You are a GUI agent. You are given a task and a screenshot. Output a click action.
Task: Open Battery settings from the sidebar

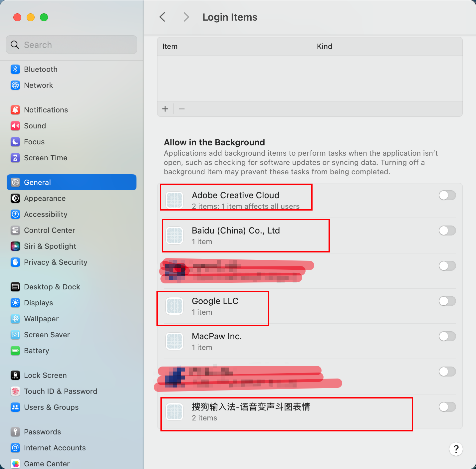72,351
